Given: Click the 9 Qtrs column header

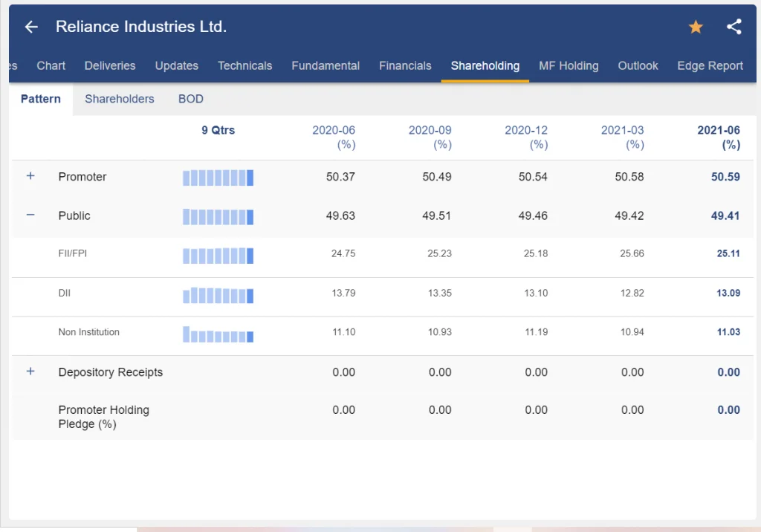Looking at the screenshot, I should pos(218,130).
